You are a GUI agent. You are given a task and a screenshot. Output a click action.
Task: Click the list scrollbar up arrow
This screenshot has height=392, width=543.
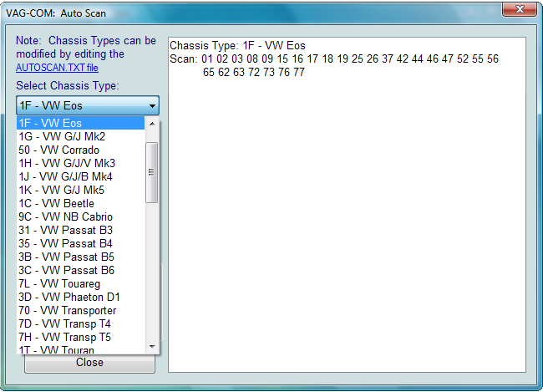[152, 124]
